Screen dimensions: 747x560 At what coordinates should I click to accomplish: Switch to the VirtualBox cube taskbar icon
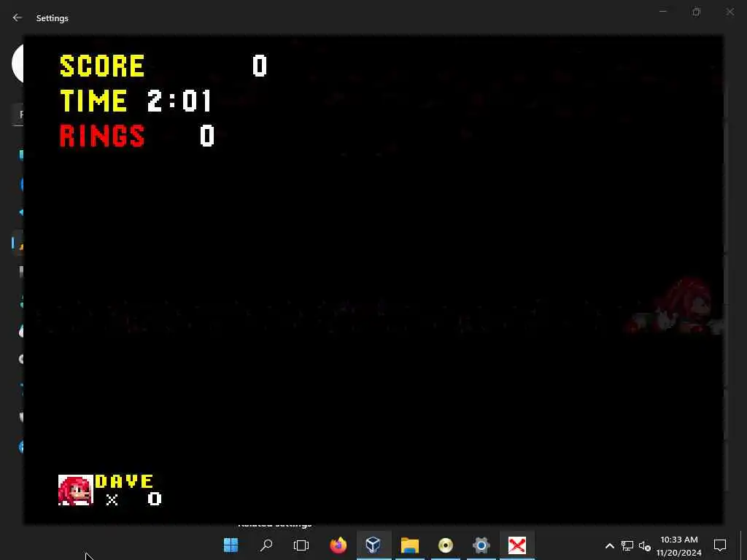click(373, 545)
